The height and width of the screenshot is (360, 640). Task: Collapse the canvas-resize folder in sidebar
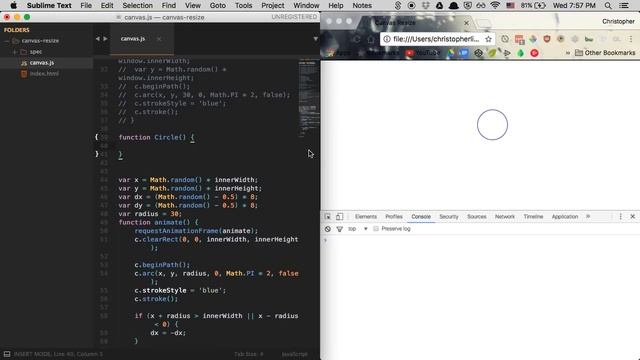7,41
